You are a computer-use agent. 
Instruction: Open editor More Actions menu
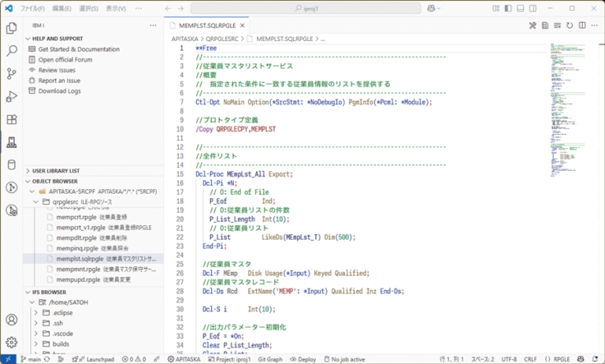pos(595,25)
